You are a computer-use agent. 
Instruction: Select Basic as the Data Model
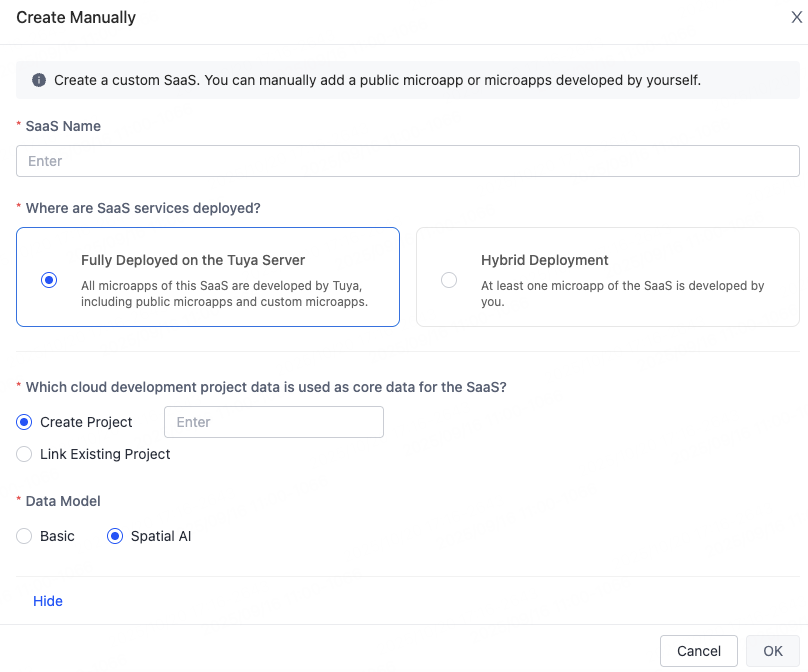(23, 536)
